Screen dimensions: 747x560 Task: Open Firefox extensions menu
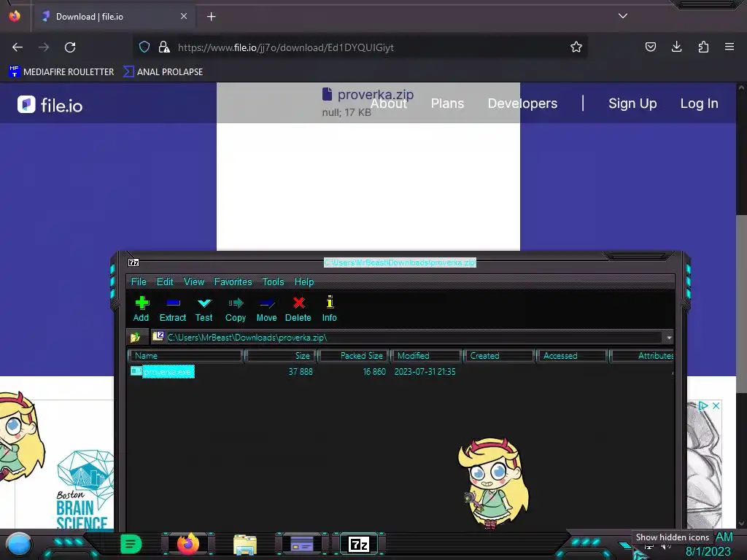[x=703, y=47]
